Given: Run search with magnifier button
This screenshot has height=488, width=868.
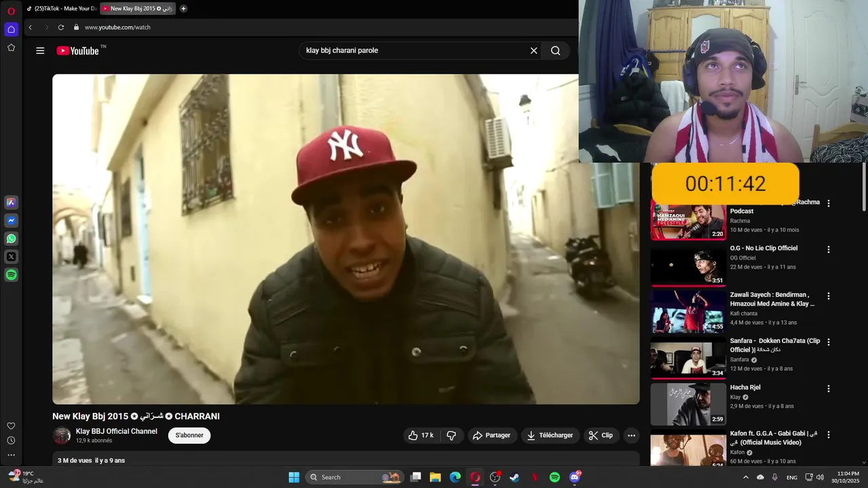Looking at the screenshot, I should (555, 50).
